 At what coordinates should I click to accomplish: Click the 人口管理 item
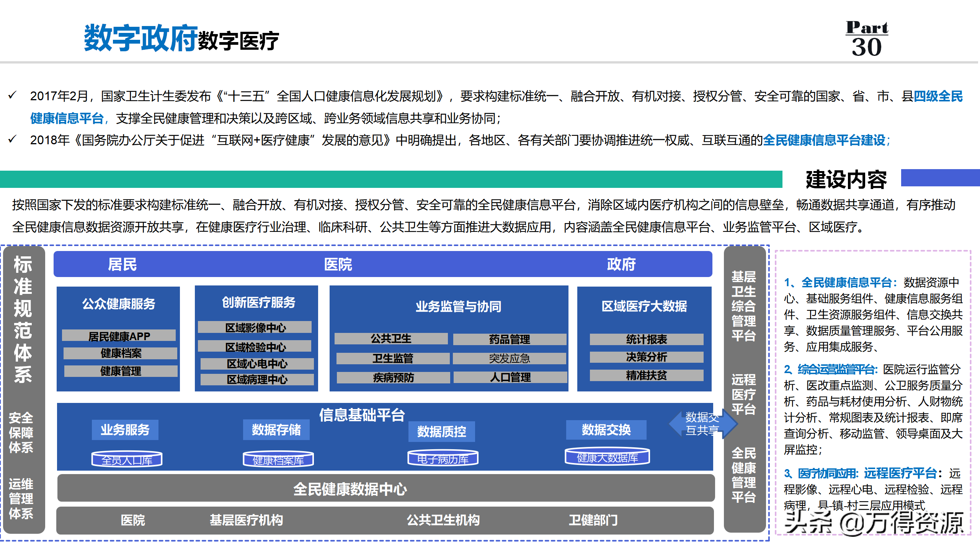pyautogui.click(x=510, y=377)
